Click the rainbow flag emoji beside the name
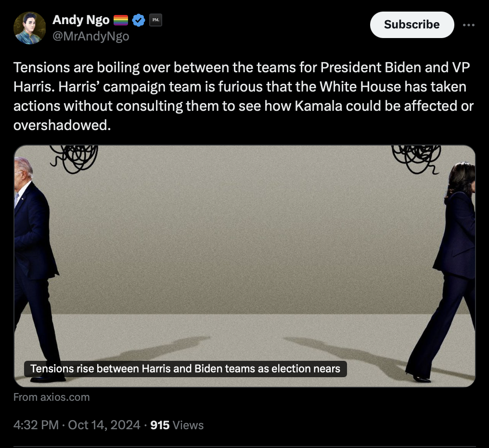The width and height of the screenshot is (489, 448). (x=120, y=20)
